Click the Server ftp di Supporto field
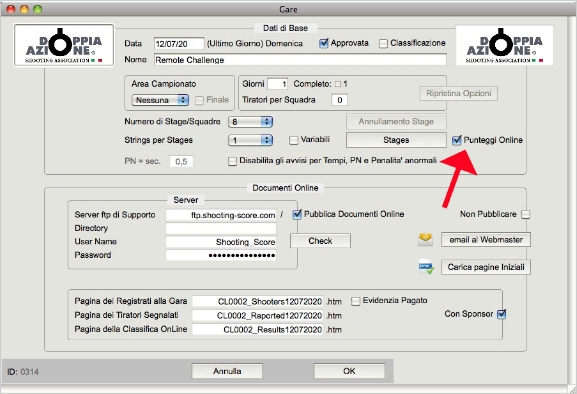577x394 pixels. pyautogui.click(x=221, y=215)
